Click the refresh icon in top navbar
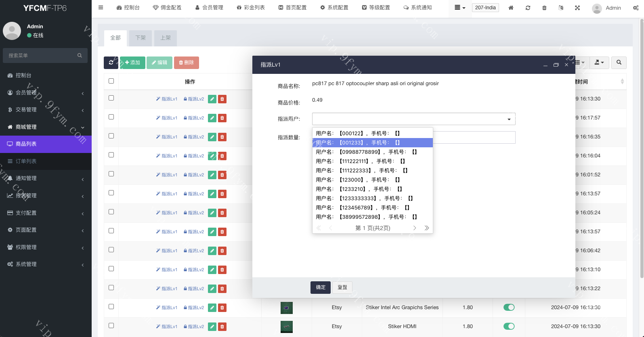 click(x=528, y=8)
